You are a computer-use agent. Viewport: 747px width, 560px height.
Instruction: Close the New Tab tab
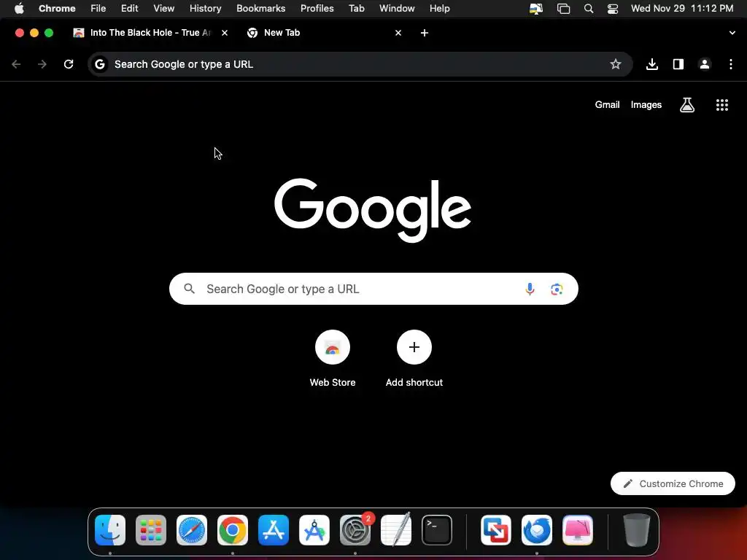398,33
